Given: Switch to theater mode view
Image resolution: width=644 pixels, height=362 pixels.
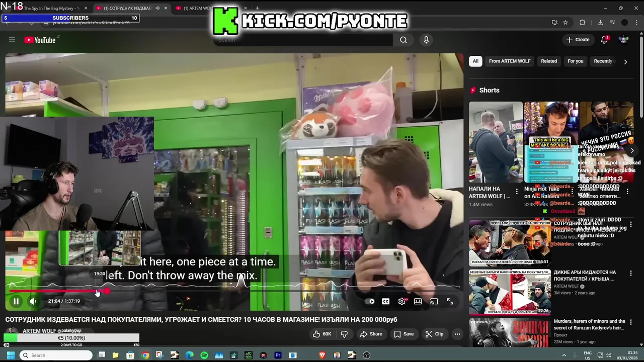Looking at the screenshot, I should (x=418, y=301).
